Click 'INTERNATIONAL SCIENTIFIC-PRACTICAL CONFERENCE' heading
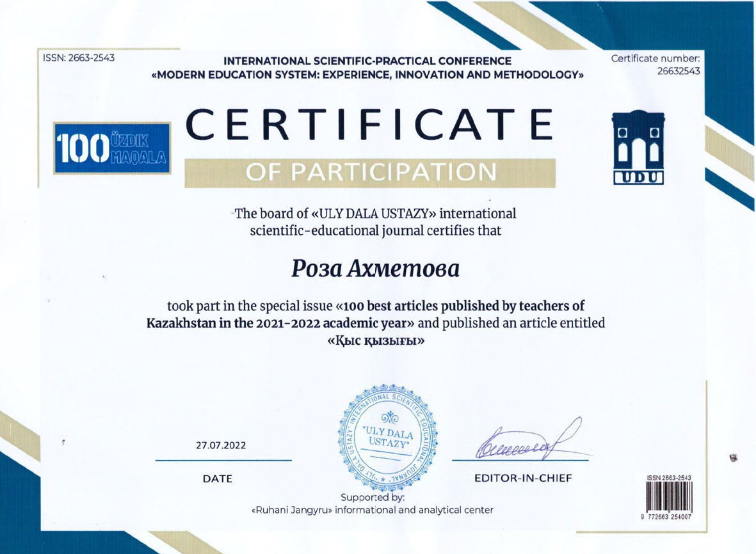 (367, 61)
